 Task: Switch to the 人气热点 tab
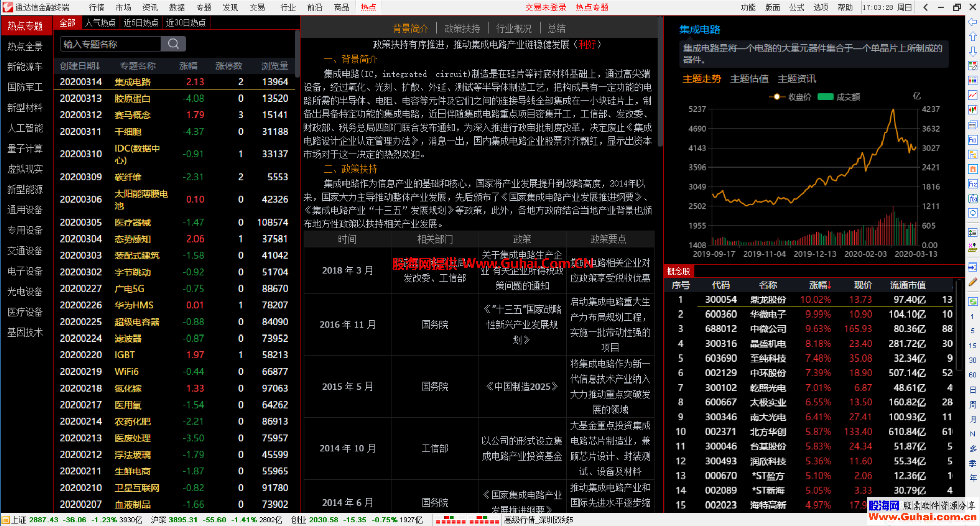point(100,22)
